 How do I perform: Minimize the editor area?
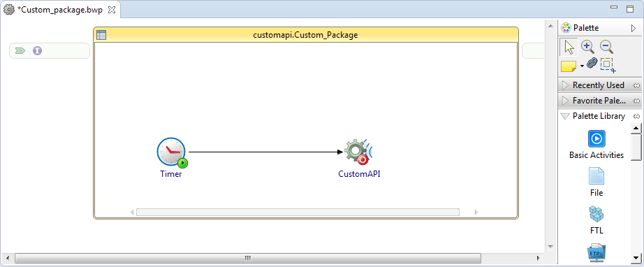coord(614,8)
